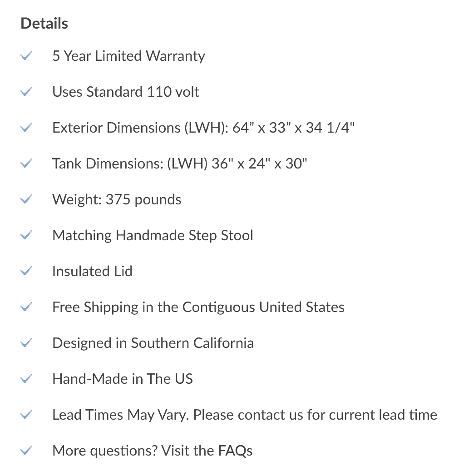Click the checkmark beside Lead Times May Vary
The image size is (454, 476).
coord(26,414)
